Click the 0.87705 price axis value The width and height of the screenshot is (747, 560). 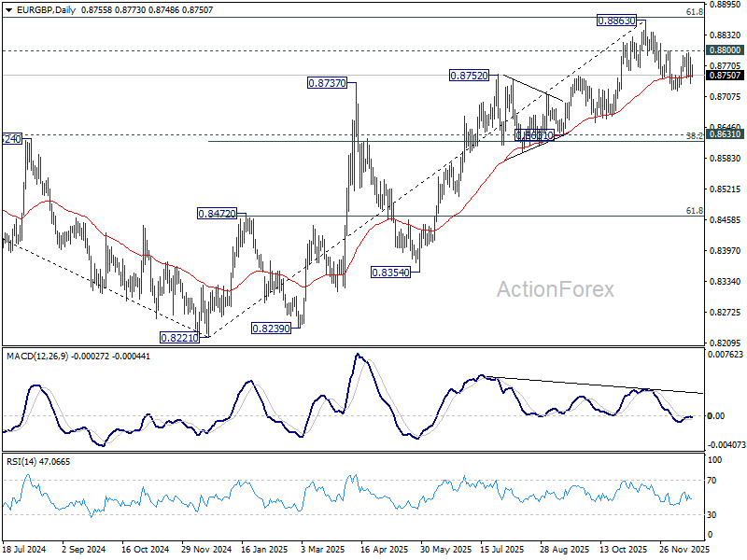point(725,65)
